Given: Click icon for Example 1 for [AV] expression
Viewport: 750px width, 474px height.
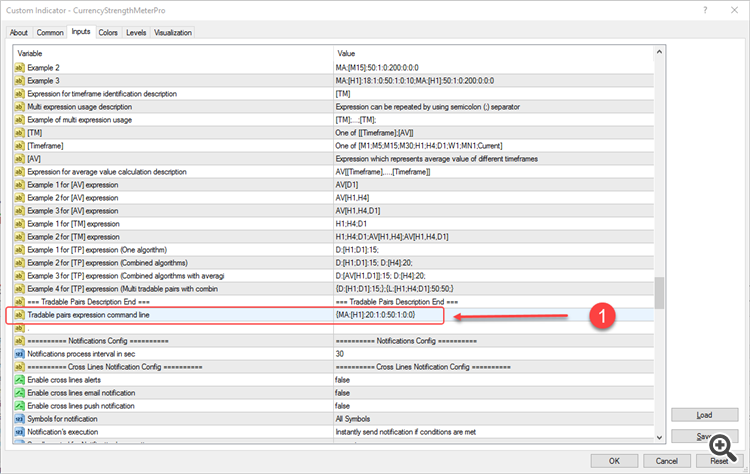Looking at the screenshot, I should click(x=19, y=185).
